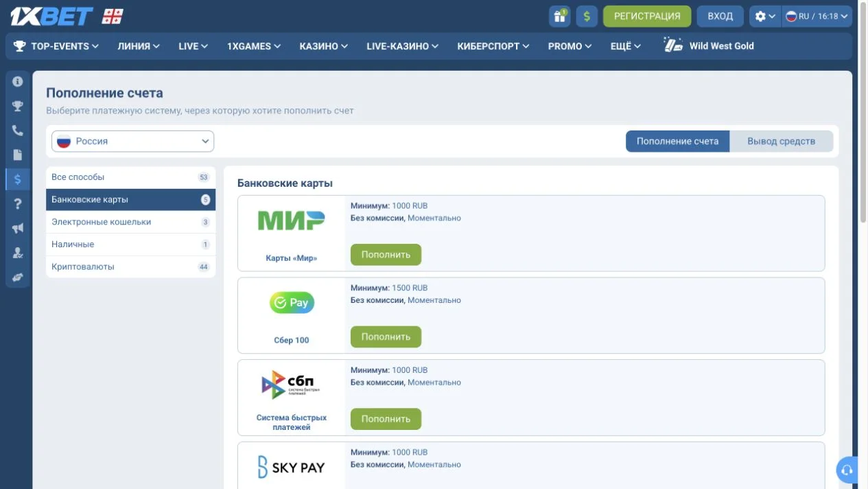The height and width of the screenshot is (489, 868).
Task: Click Пополнить for Сбер 100
Action: (x=386, y=337)
